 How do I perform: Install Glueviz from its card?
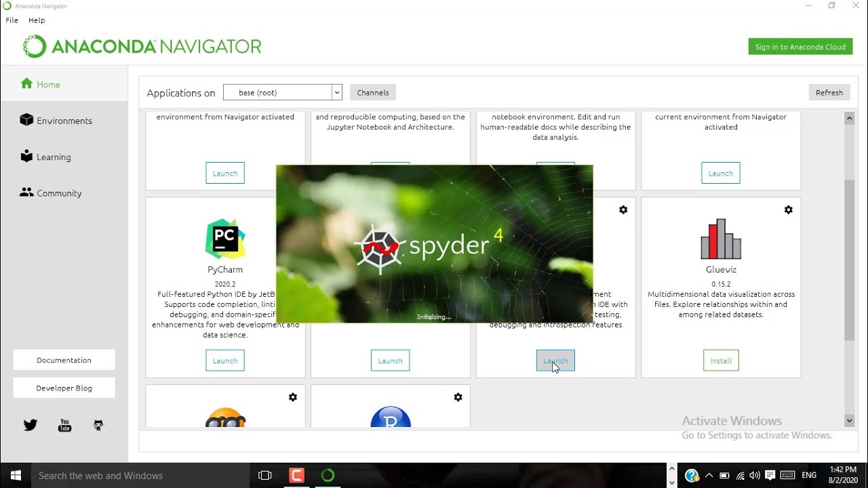point(721,361)
